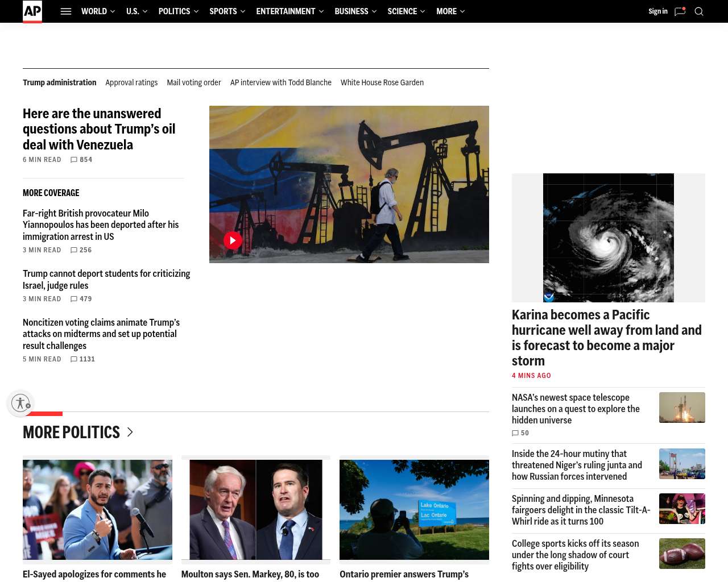
Task: Select AP interview with Todd Blanche topic
Action: coord(281,82)
